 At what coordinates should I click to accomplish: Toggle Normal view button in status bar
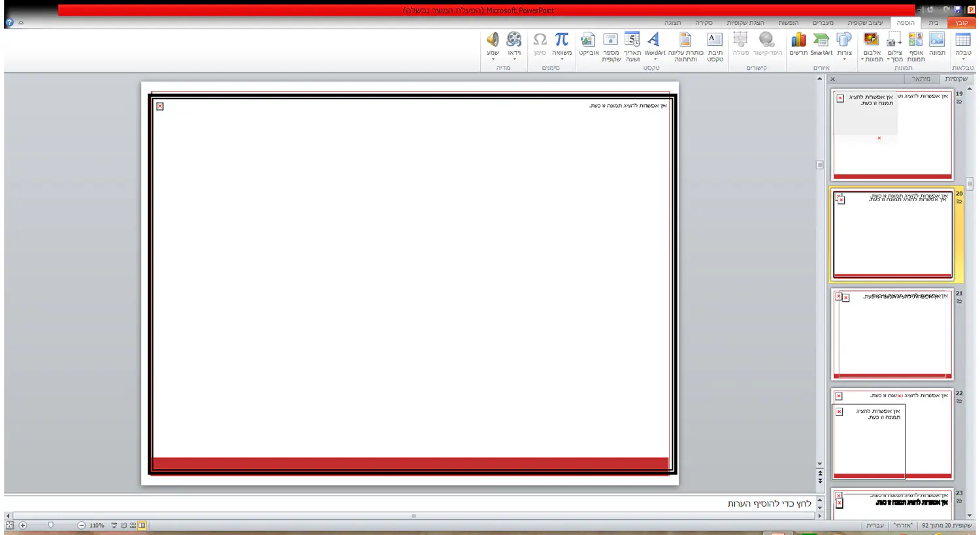[142, 525]
